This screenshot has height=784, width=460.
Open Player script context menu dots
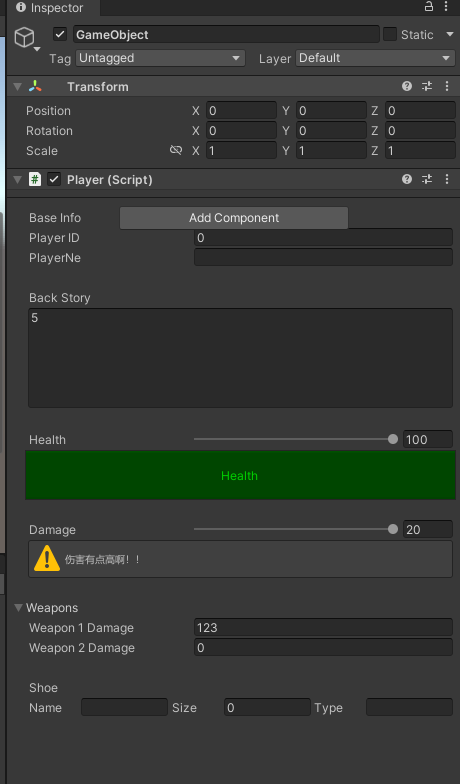(x=446, y=179)
